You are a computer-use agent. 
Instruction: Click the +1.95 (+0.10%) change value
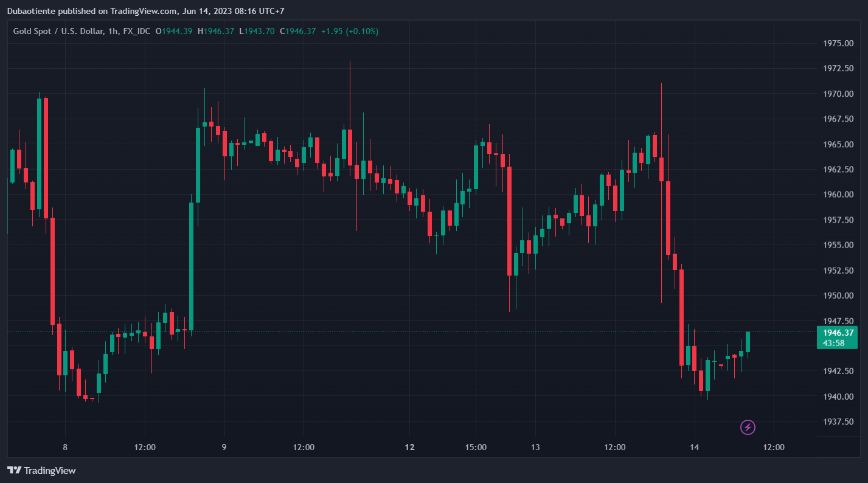coord(350,31)
